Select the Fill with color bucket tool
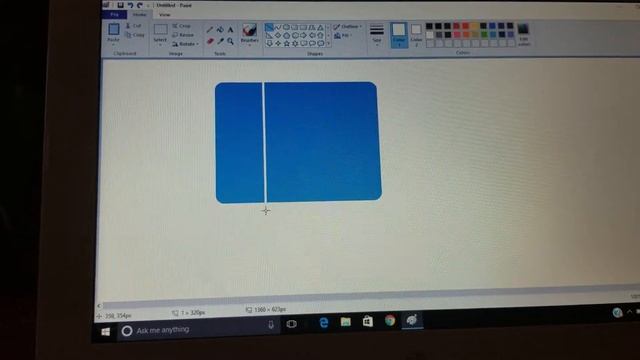This screenshot has height=360, width=640. point(220,29)
